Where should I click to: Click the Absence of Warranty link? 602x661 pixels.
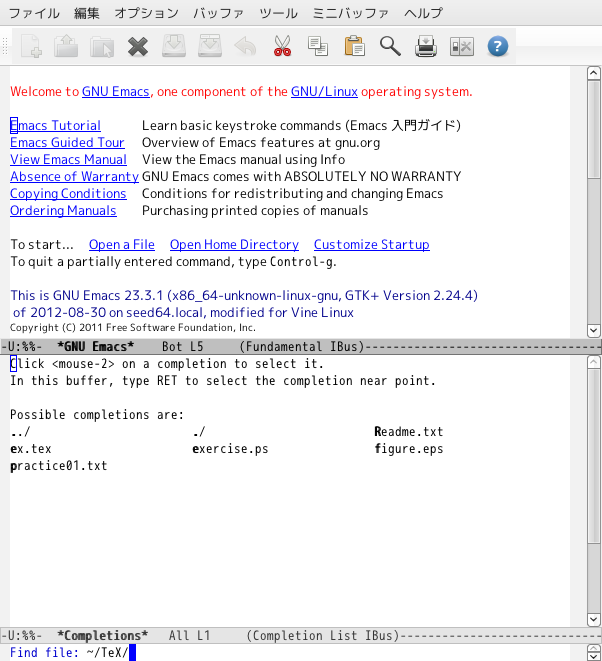point(74,176)
